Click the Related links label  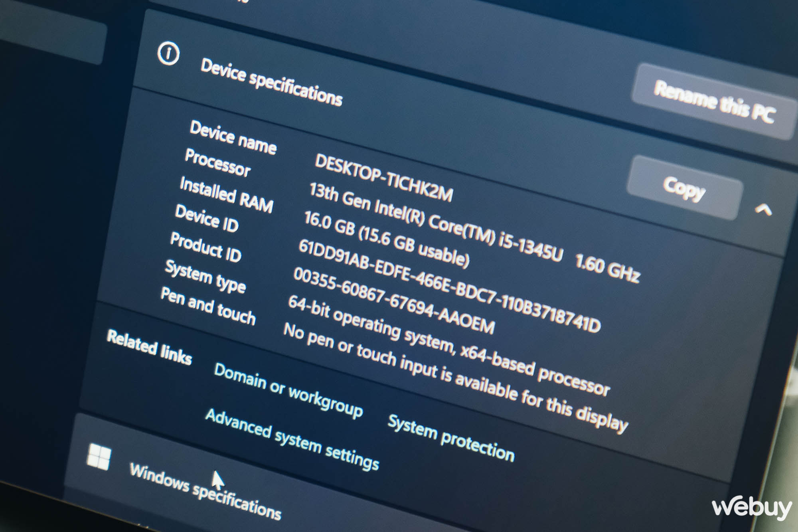pyautogui.click(x=149, y=347)
